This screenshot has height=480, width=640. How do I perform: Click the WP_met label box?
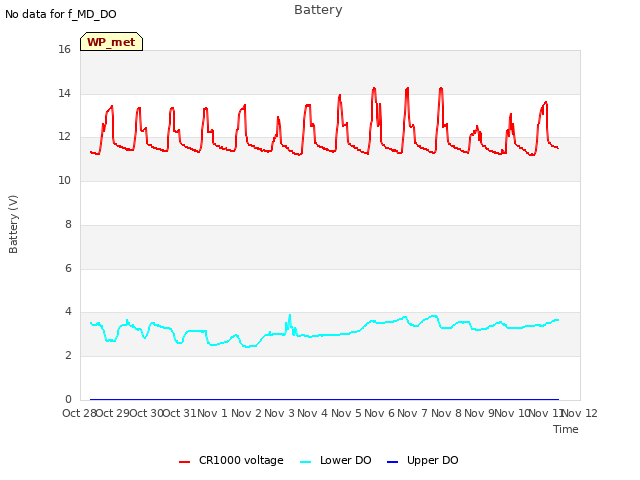tap(111, 42)
